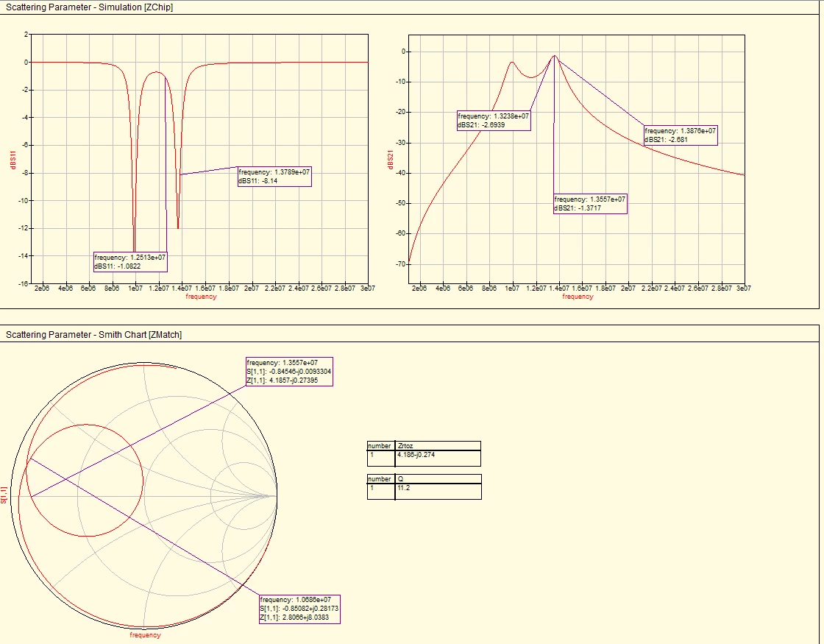Click the frequency label below Smith chart
The height and width of the screenshot is (644, 824).
point(145,635)
